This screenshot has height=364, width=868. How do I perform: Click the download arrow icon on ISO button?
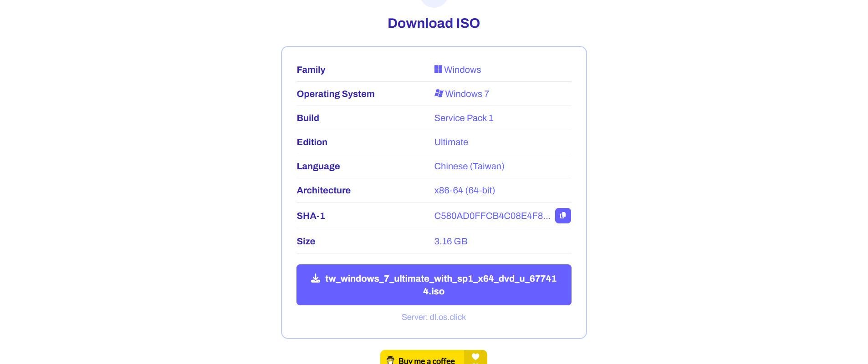tap(316, 278)
